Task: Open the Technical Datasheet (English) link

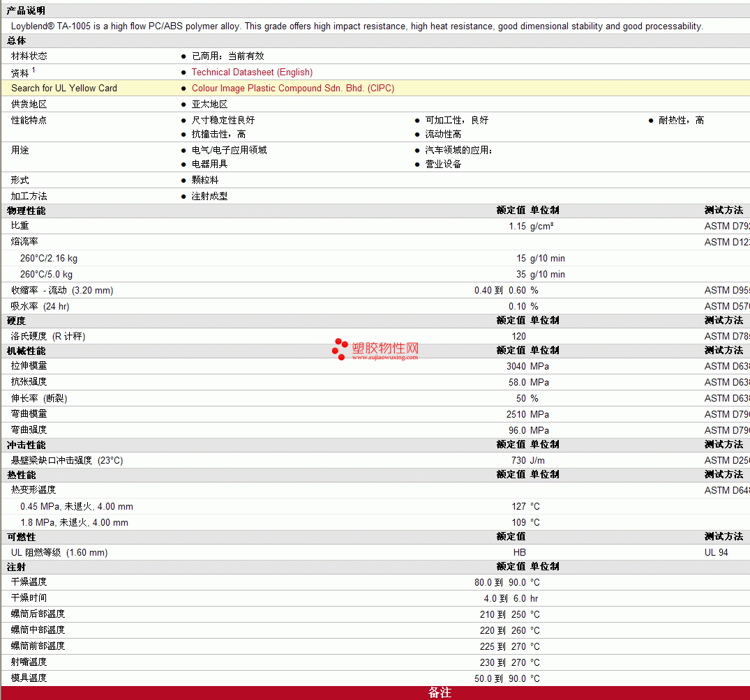Action: pos(252,73)
